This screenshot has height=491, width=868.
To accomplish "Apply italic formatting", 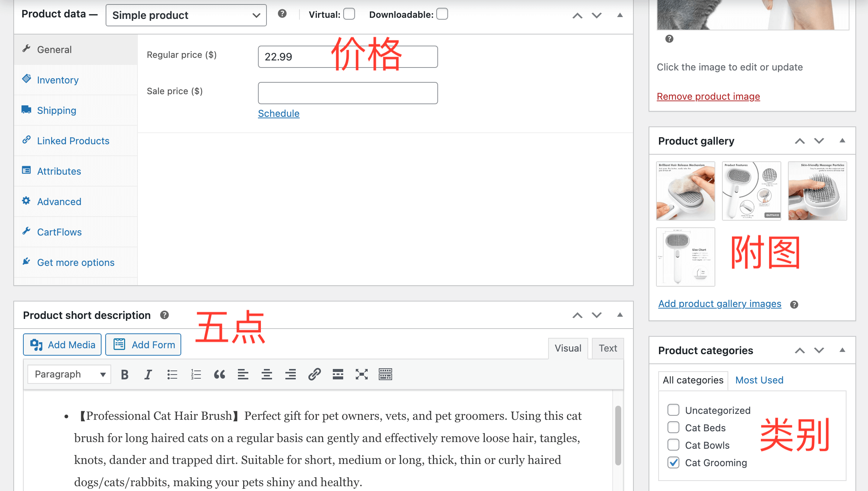I will coord(148,375).
